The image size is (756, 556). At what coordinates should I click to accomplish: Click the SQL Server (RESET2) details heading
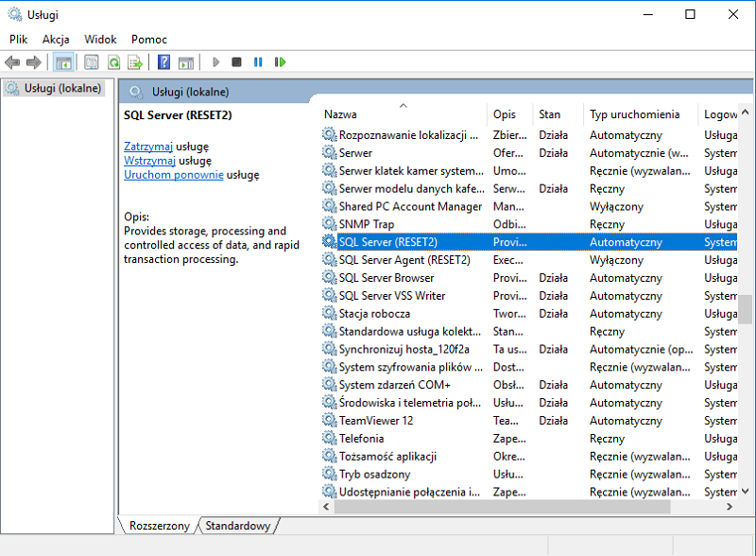point(178,114)
